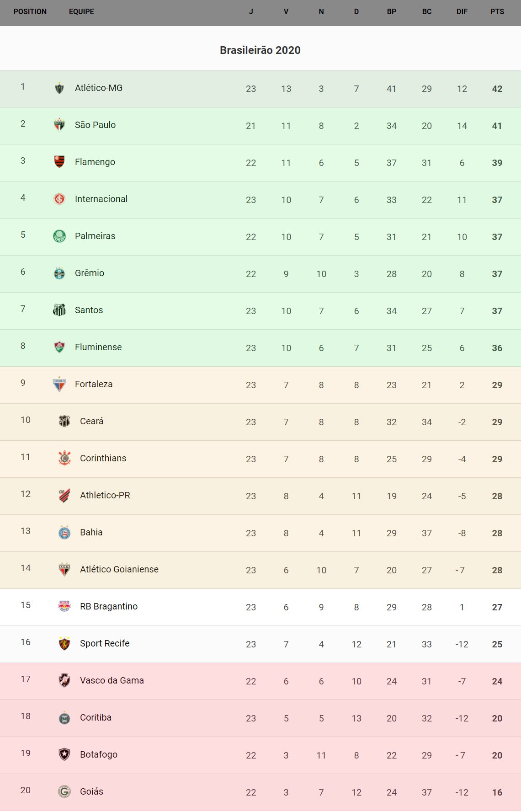Click the Flamengo club crest
The image size is (521, 812).
[59, 162]
